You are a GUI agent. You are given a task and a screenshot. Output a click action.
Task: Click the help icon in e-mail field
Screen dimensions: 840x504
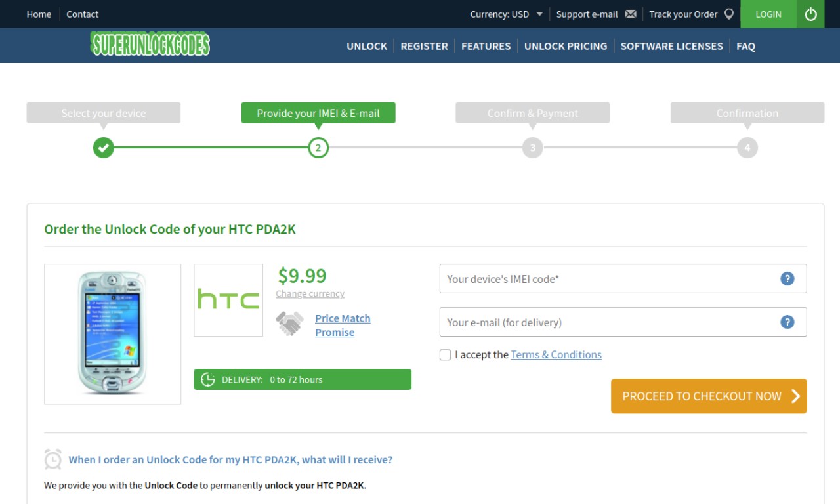click(787, 322)
